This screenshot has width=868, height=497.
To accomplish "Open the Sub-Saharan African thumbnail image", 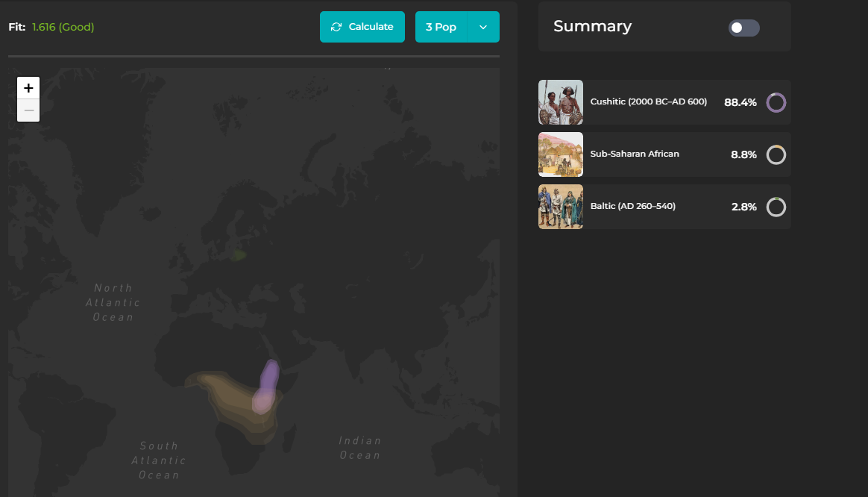I will coord(561,154).
